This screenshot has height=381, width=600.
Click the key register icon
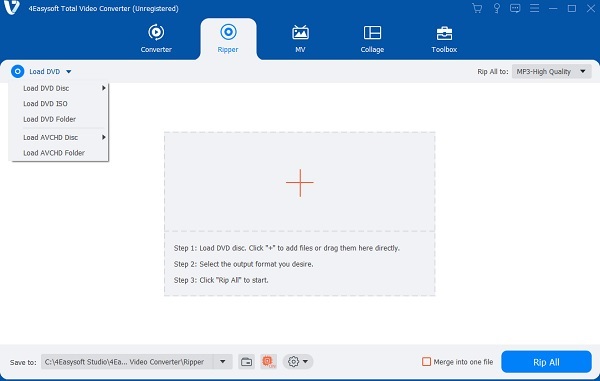point(496,8)
